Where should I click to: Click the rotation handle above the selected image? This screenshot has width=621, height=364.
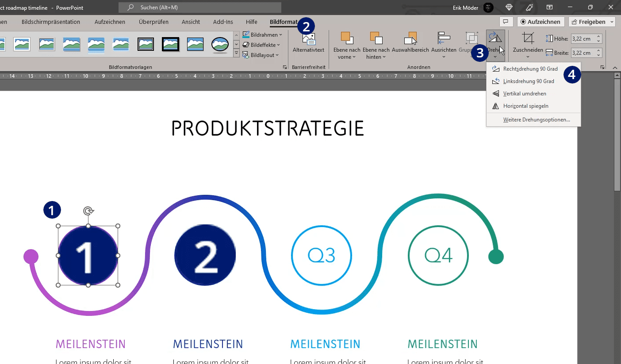pos(88,211)
